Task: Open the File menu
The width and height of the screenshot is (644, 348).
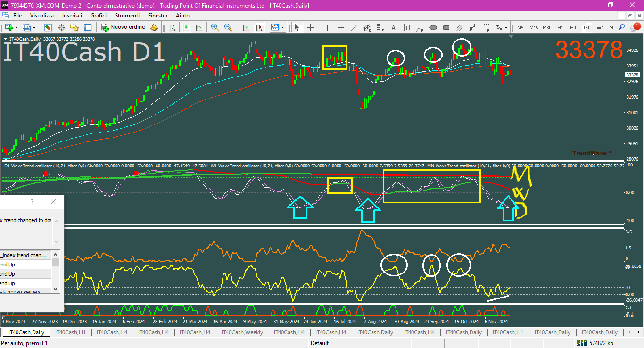Action: coord(17,16)
